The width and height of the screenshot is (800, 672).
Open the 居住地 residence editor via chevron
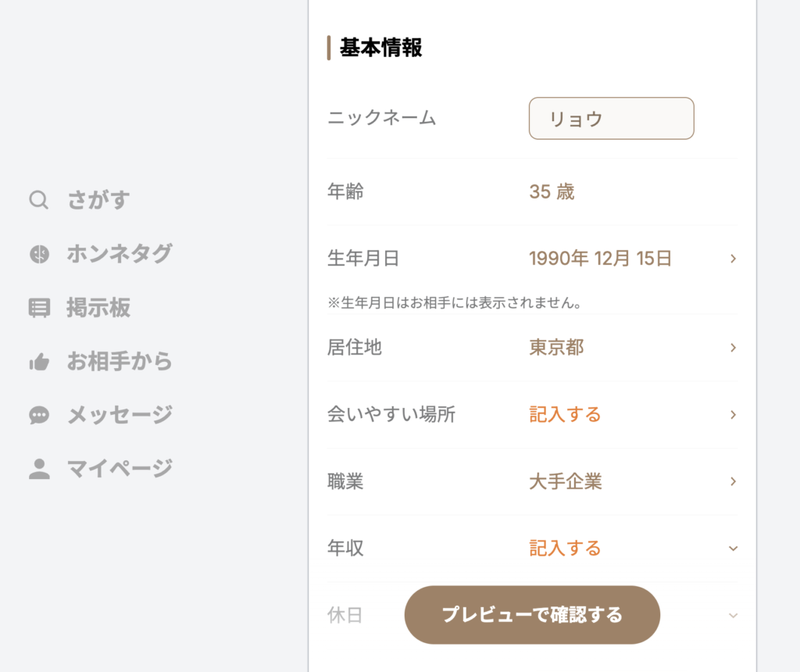pyautogui.click(x=732, y=348)
